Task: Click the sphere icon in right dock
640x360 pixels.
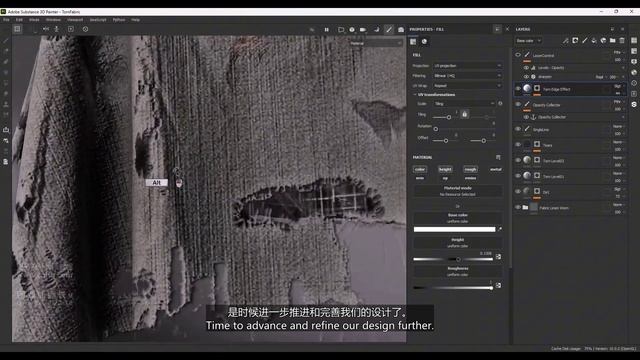Action: [634, 72]
